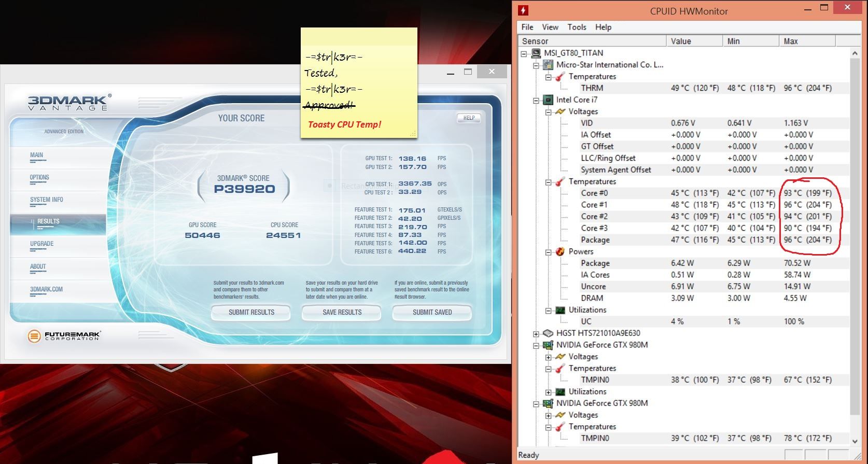This screenshot has height=464, width=868.
Task: Click the second NVIDIA GeForce GTX 980M icon
Action: [x=548, y=403]
